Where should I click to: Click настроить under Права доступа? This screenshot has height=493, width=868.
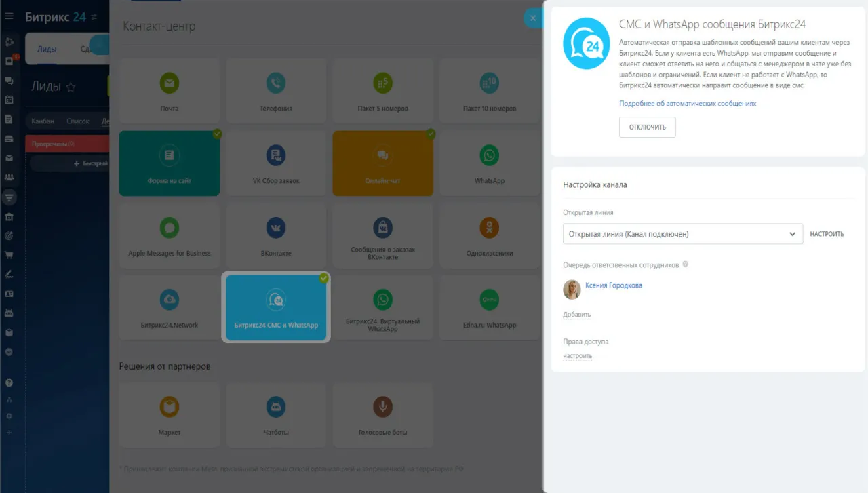pos(578,356)
